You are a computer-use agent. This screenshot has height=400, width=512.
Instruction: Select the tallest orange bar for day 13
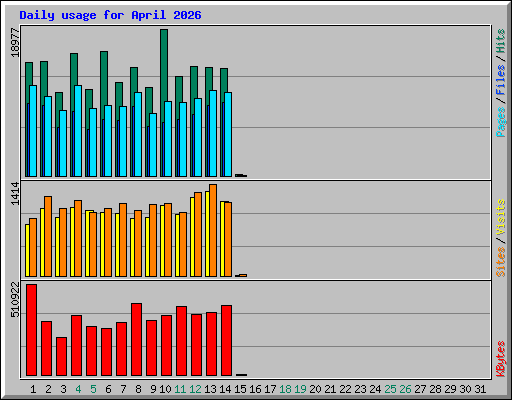[x=213, y=230]
